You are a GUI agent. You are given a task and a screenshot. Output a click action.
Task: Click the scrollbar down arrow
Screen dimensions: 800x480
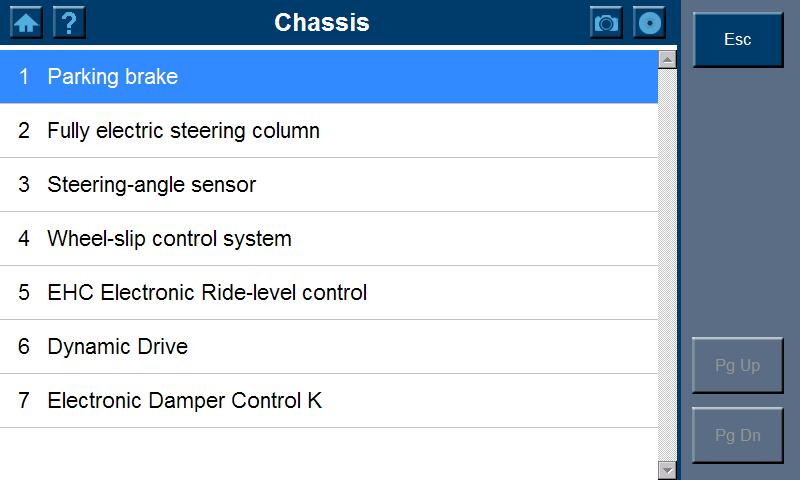pos(668,470)
